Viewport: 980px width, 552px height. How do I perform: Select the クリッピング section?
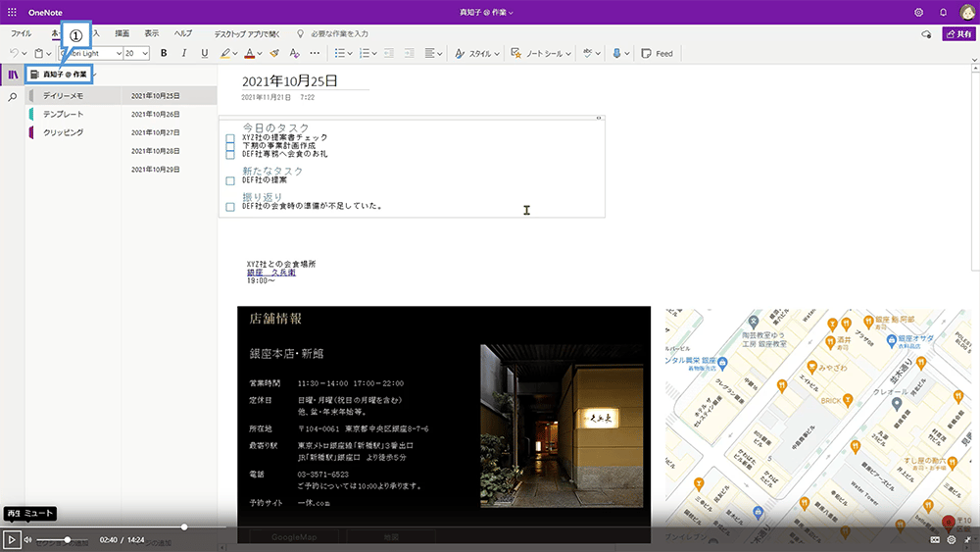[x=73, y=132]
